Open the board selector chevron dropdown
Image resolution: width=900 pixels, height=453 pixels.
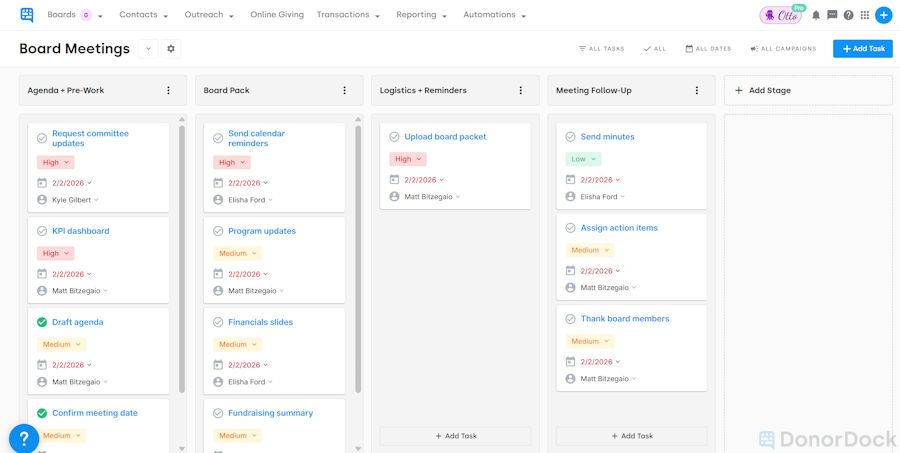pos(148,49)
